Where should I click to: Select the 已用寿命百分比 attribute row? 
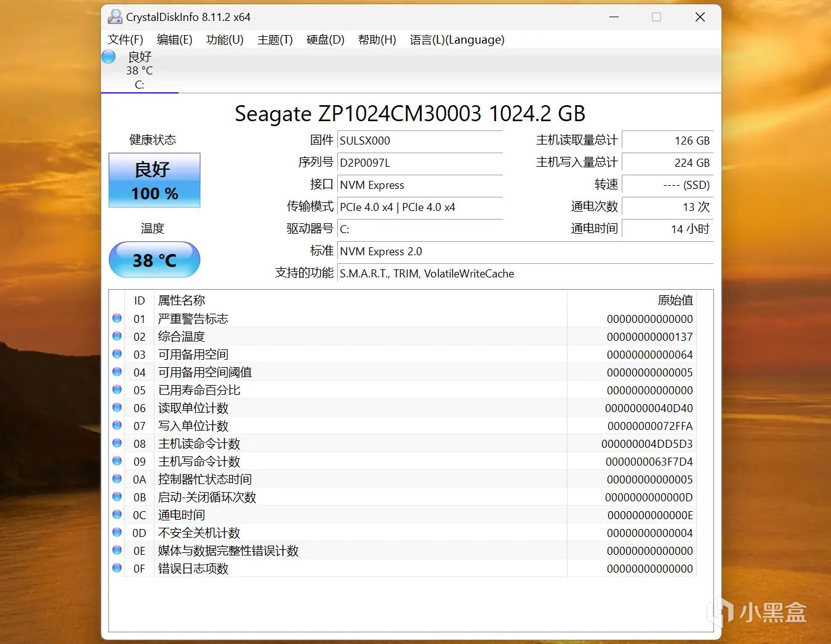point(403,390)
